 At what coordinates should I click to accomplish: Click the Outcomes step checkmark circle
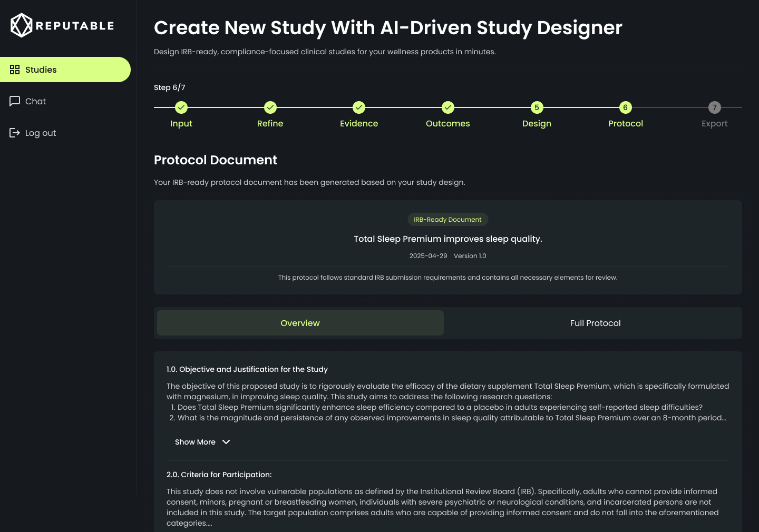coord(448,107)
